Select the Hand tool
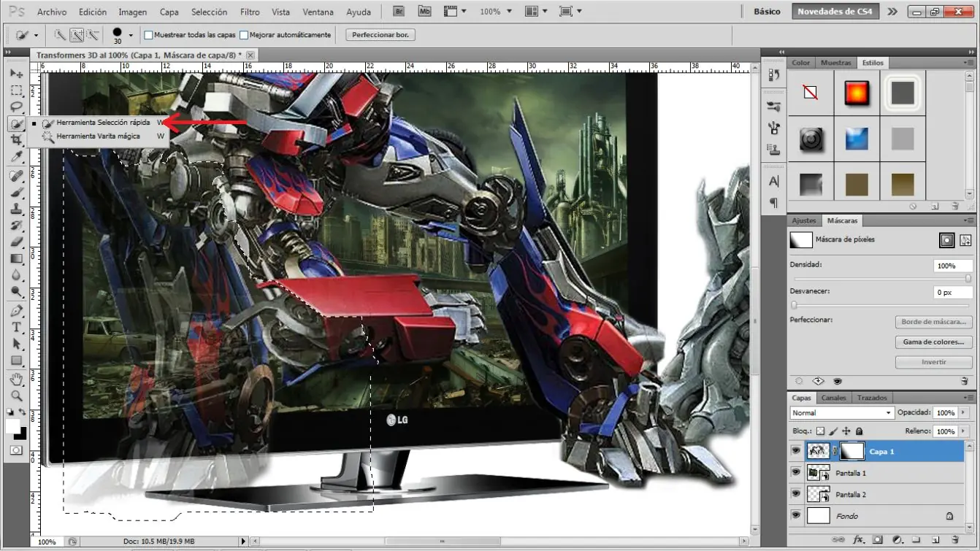Screen dimensions: 980x551 pyautogui.click(x=16, y=379)
